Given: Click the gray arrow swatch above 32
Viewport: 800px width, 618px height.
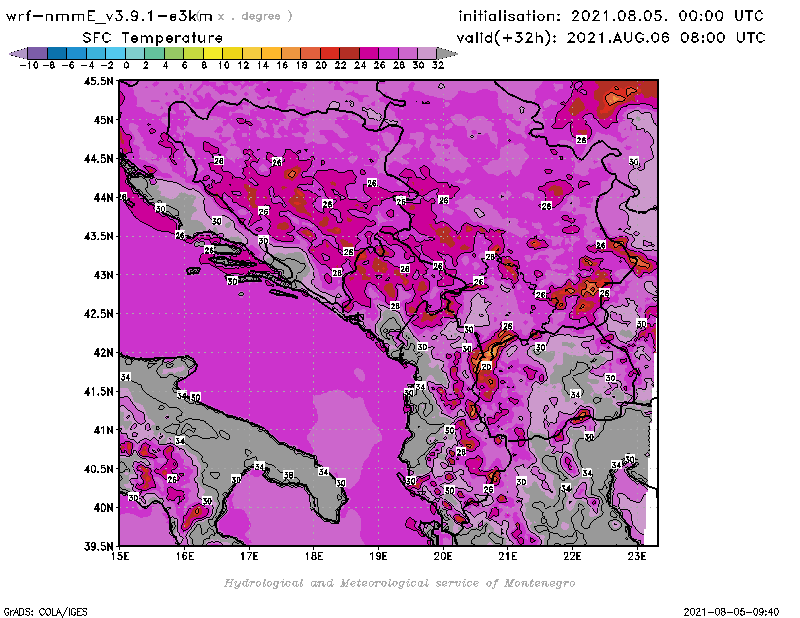Looking at the screenshot, I should (447, 53).
